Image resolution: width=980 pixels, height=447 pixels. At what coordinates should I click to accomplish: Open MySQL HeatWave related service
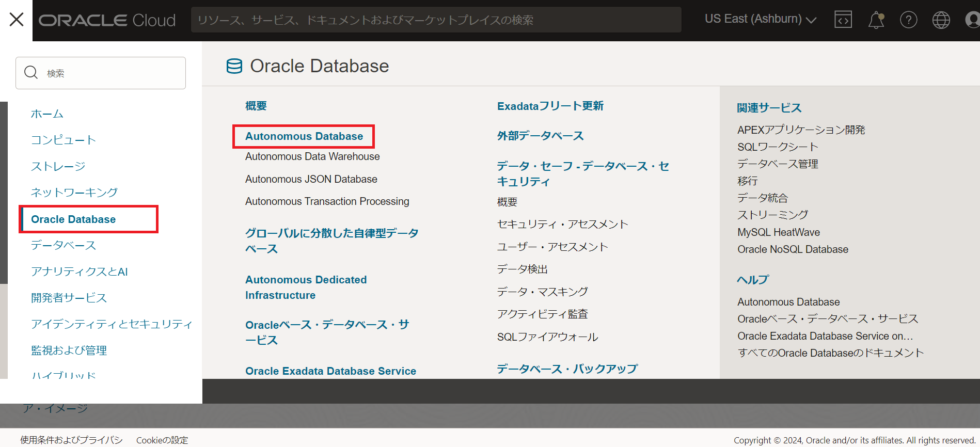(x=778, y=232)
